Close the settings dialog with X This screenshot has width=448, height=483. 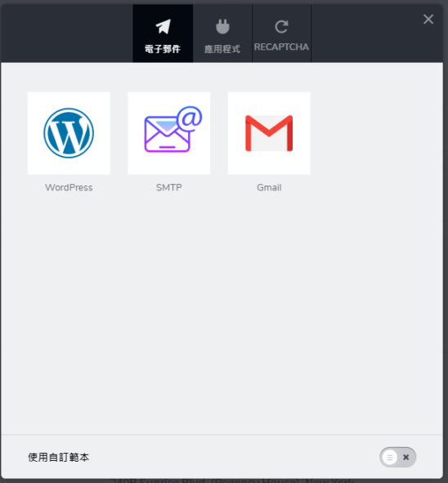coord(428,19)
